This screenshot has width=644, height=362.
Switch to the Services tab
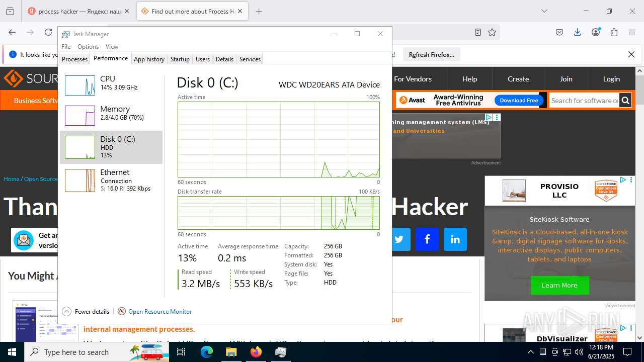tap(250, 59)
